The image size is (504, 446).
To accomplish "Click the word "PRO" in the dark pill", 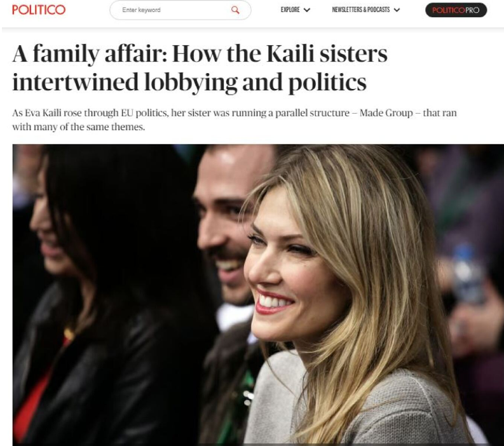I will 472,10.
